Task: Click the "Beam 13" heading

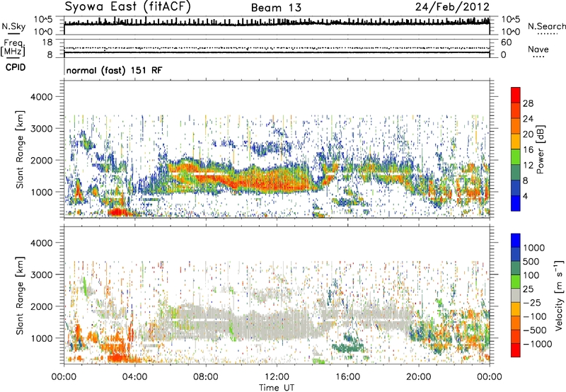Action: (276, 8)
